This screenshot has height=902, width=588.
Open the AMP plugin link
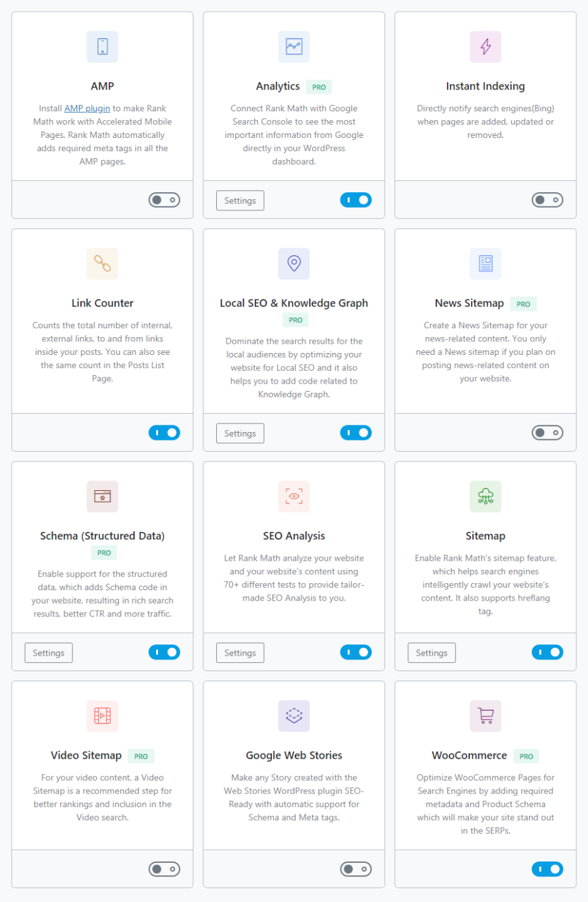pos(87,109)
